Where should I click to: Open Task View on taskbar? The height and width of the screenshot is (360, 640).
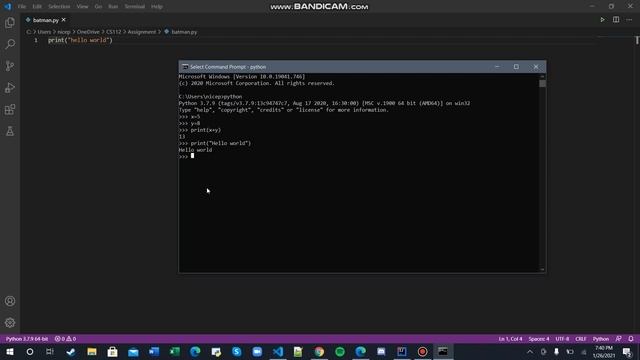point(50,351)
